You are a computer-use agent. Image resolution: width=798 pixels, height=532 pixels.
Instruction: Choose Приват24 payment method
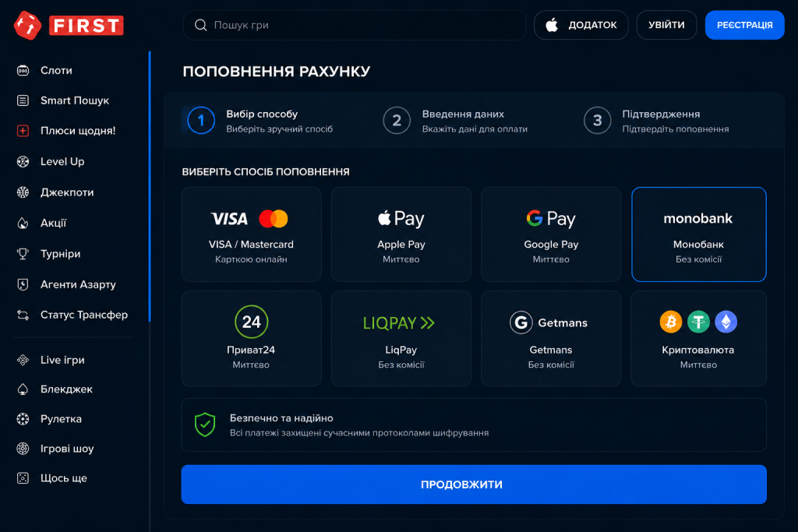(x=252, y=338)
